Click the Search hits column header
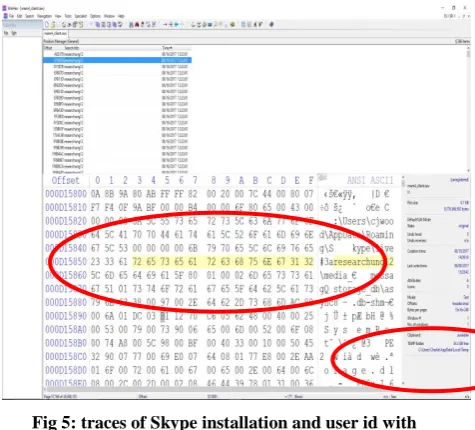The height and width of the screenshot is (430, 475). [x=71, y=48]
